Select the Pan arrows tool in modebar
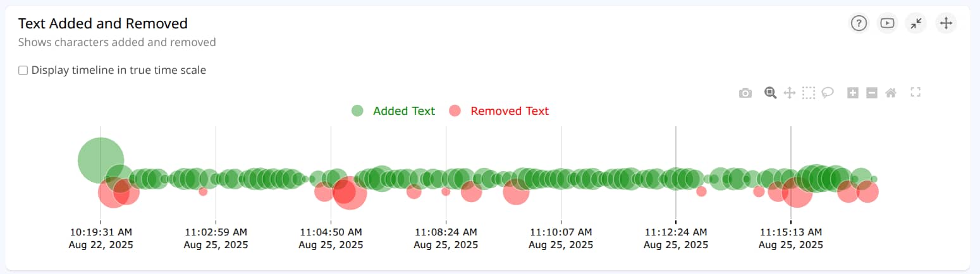Screen dimensions: 980x274 coord(789,93)
